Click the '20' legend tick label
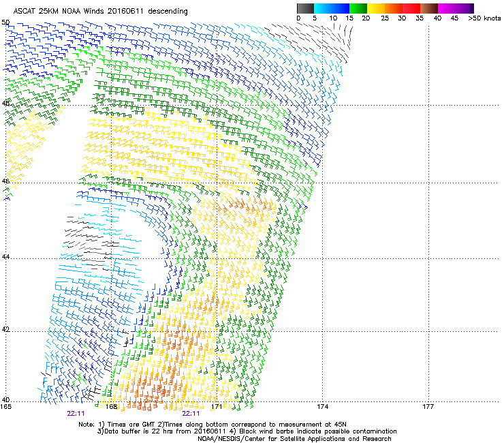Viewport: 504px width, 443px height. (366, 18)
